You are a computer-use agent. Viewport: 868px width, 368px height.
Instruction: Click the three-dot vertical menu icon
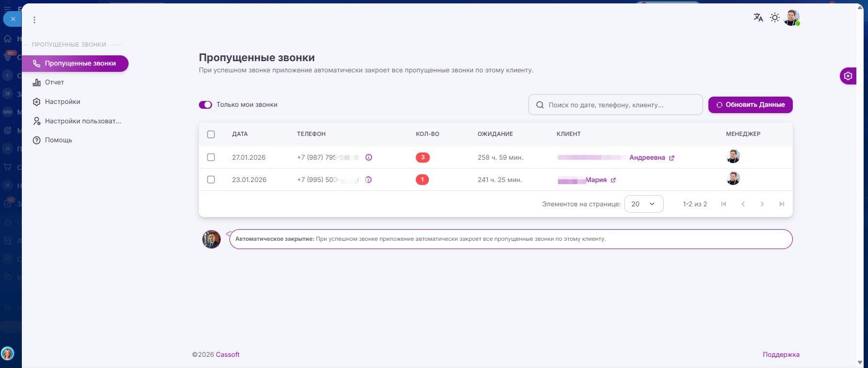click(x=34, y=20)
